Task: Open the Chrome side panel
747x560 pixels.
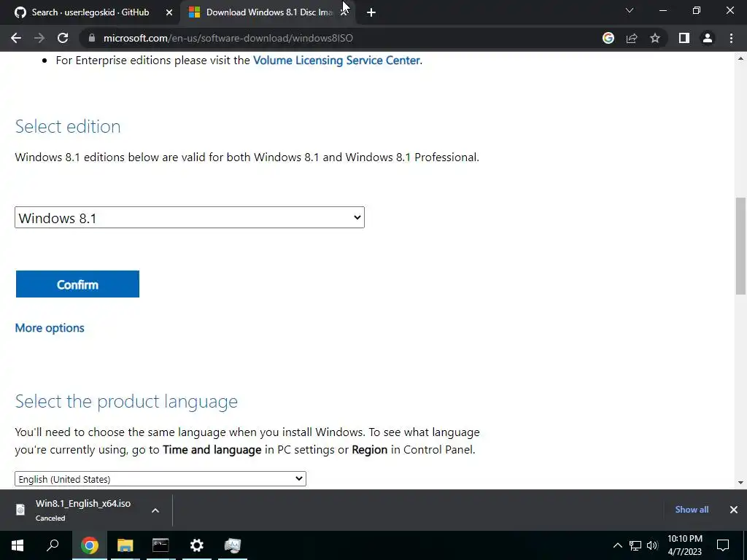Action: point(684,38)
